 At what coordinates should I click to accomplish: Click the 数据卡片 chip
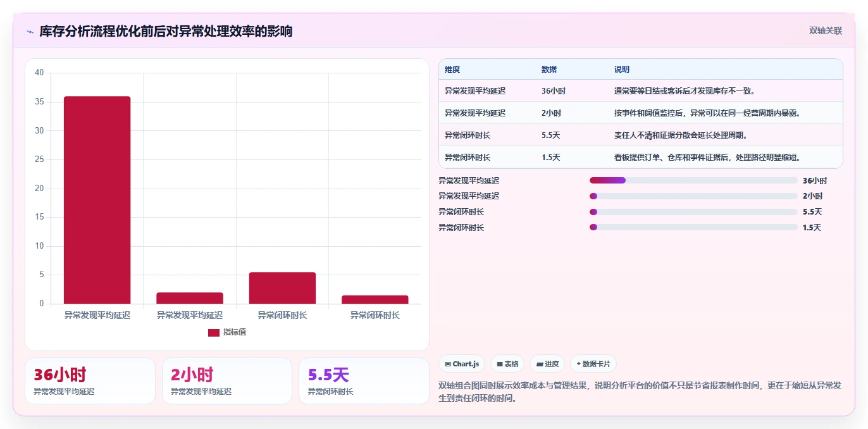(593, 364)
